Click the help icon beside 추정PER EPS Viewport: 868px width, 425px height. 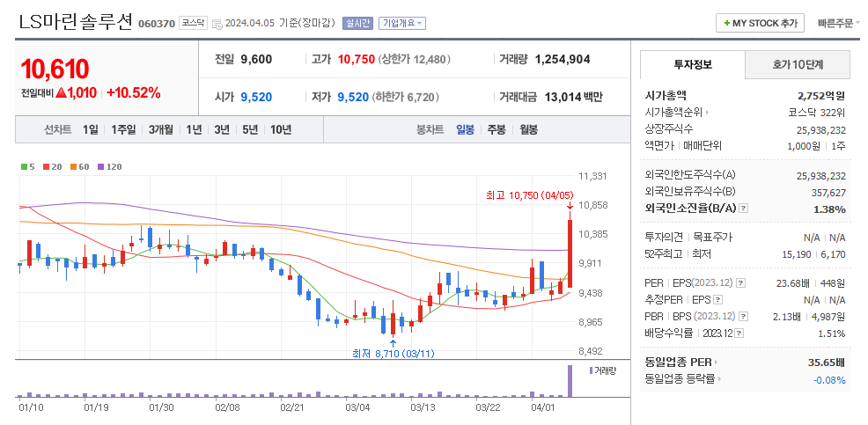click(x=718, y=300)
